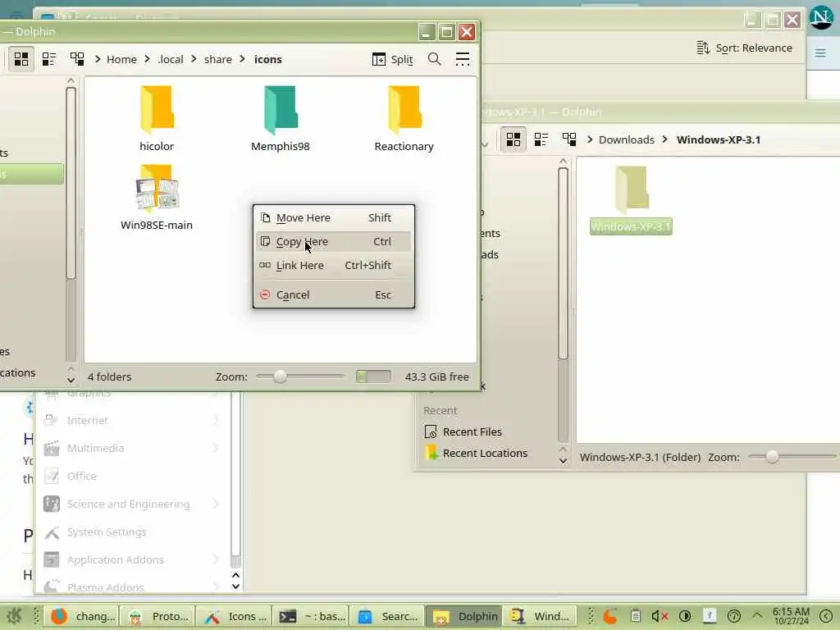Click free space bar in status bar

373,377
